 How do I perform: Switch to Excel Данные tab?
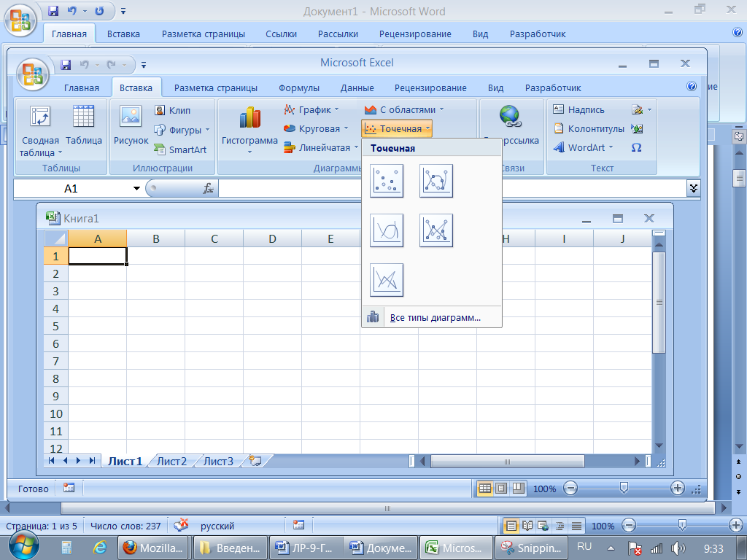pos(357,87)
